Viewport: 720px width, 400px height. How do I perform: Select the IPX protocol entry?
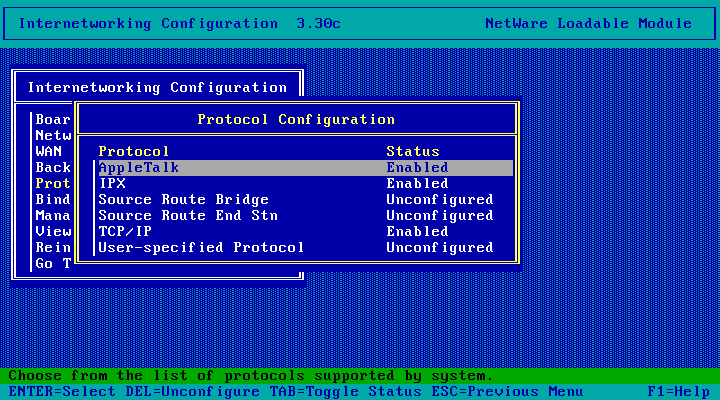pyautogui.click(x=306, y=184)
